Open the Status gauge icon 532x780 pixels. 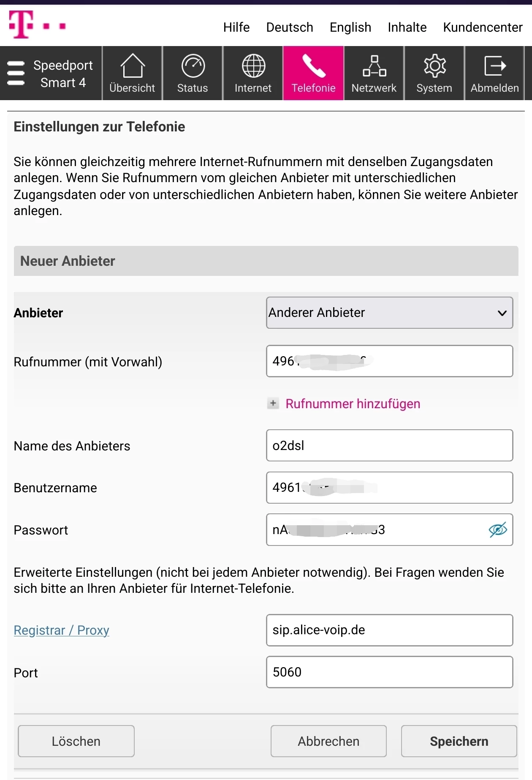(193, 66)
